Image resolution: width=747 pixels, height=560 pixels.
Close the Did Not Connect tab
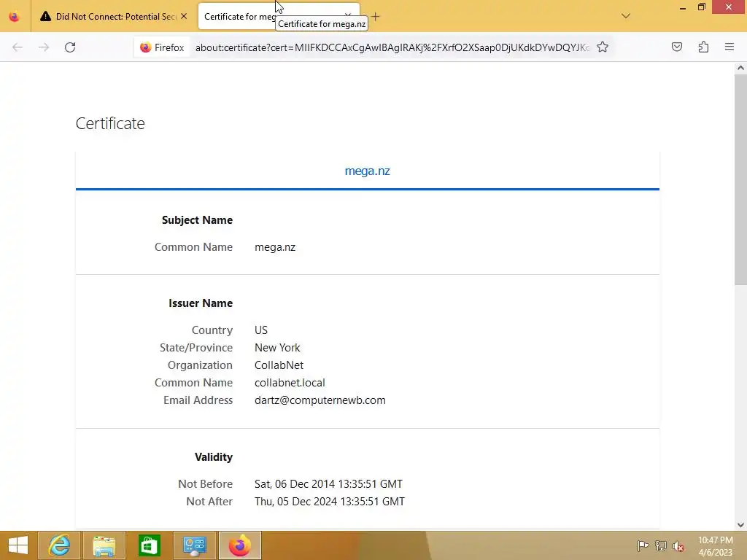[184, 16]
